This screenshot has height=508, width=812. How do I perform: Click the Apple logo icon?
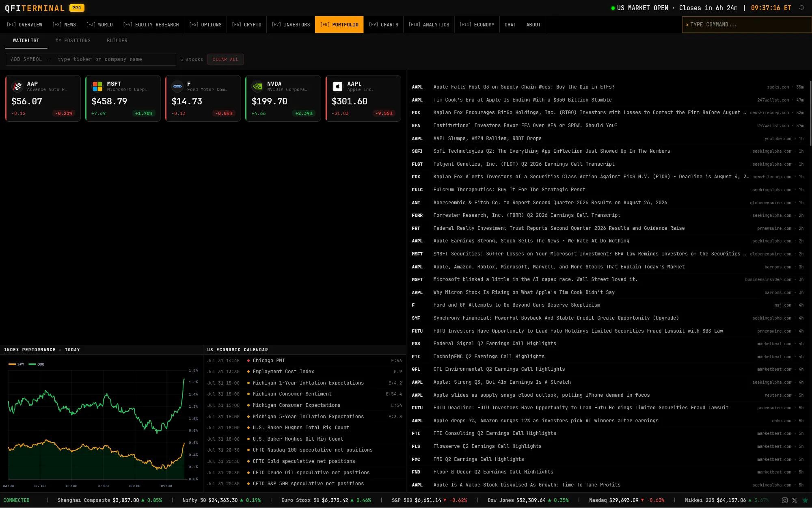pyautogui.click(x=337, y=86)
